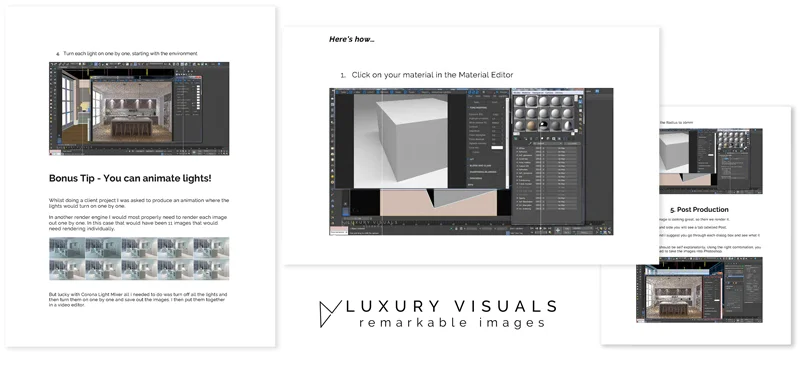Click the 'Here's how…' heading
Screen dimensions: 800x374
click(352, 39)
